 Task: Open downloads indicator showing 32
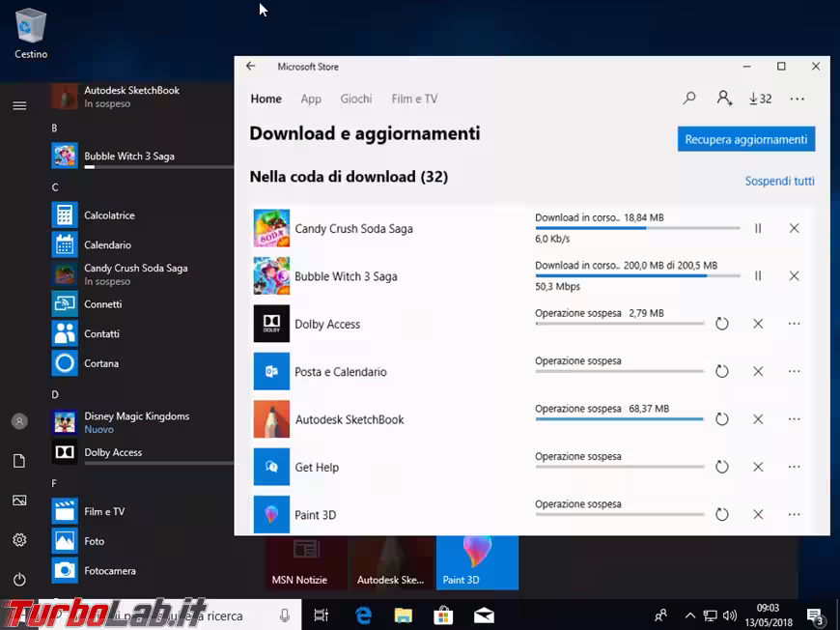760,99
